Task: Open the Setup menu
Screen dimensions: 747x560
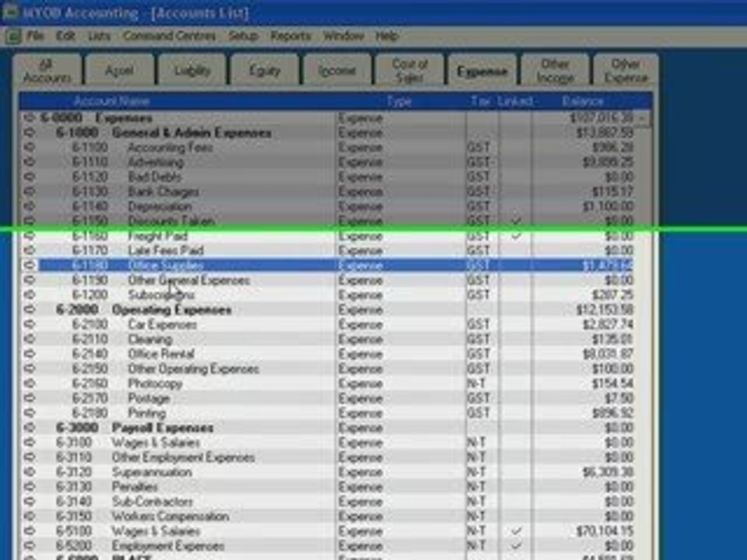Action: click(x=243, y=36)
